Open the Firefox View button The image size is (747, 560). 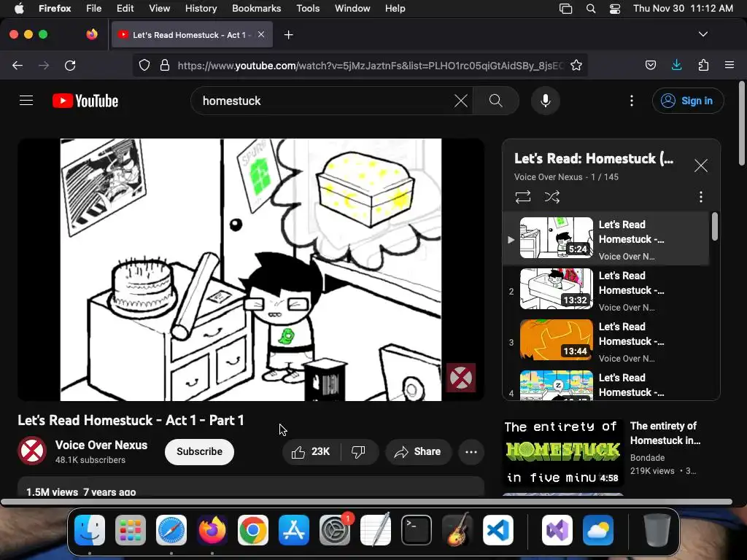point(92,34)
